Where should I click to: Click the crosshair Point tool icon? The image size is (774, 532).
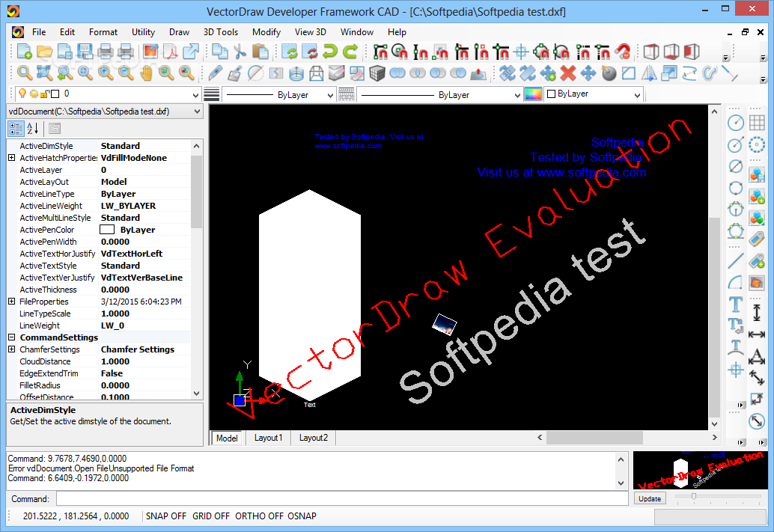(x=736, y=369)
